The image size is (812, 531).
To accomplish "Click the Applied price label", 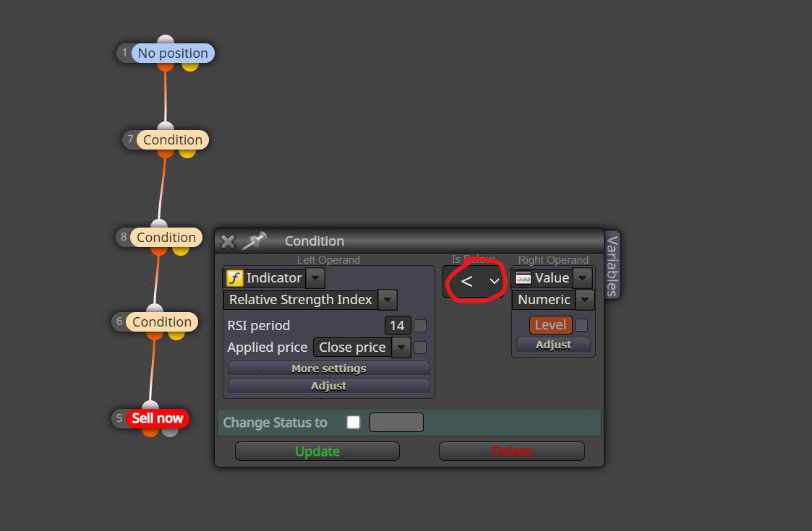I will coord(268,347).
